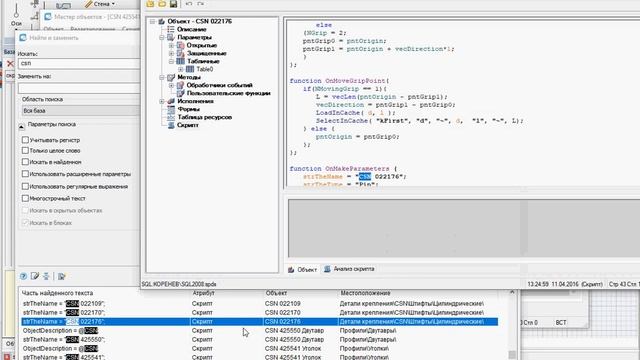Collapse the root Объект - CSN 022176 node
Image resolution: width=640 pixels, height=360 pixels.
152,21
